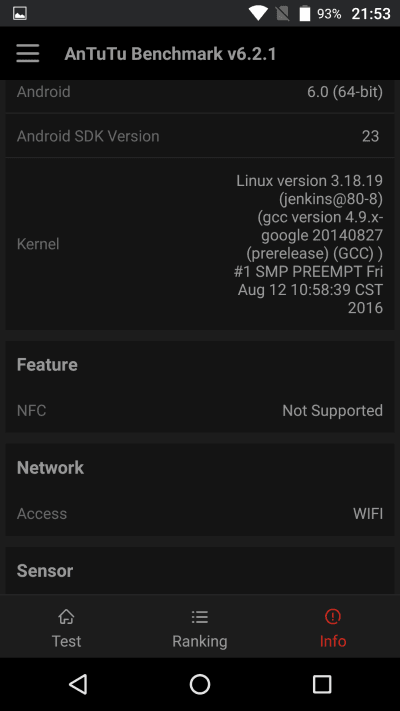Tap the 21:53 clock in status bar
Screen dimensions: 400x711
pos(371,14)
